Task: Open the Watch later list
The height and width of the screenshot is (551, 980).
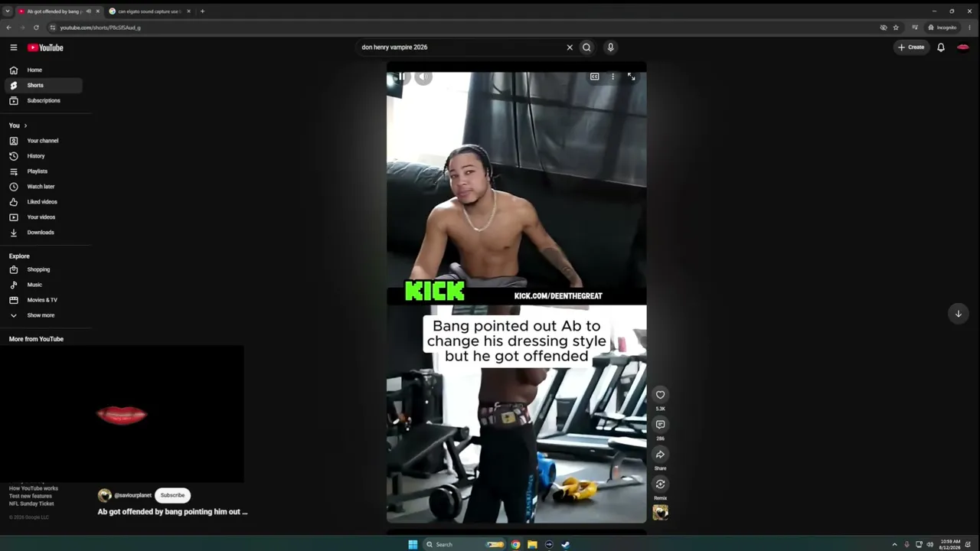Action: tap(43, 187)
